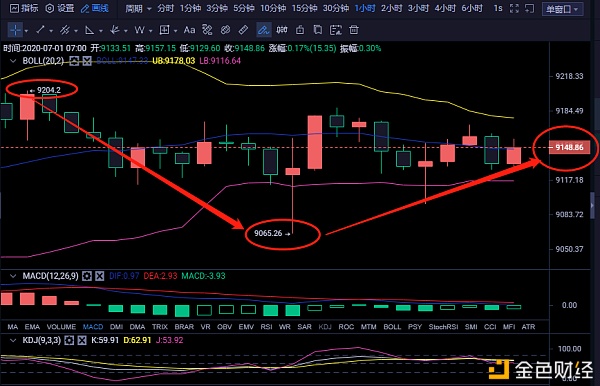The image size is (600, 386).
Task: Click the pop-out window icon
Action: coord(530,8)
